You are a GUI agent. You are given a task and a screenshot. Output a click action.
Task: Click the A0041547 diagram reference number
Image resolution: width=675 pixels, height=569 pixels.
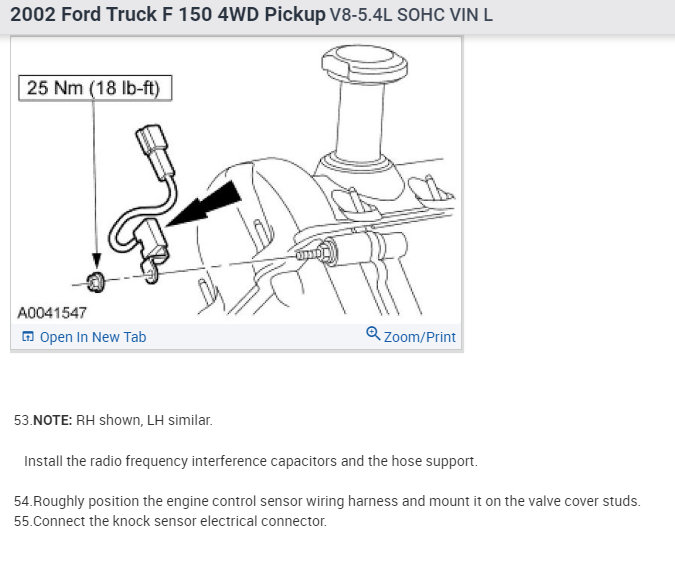pos(52,313)
